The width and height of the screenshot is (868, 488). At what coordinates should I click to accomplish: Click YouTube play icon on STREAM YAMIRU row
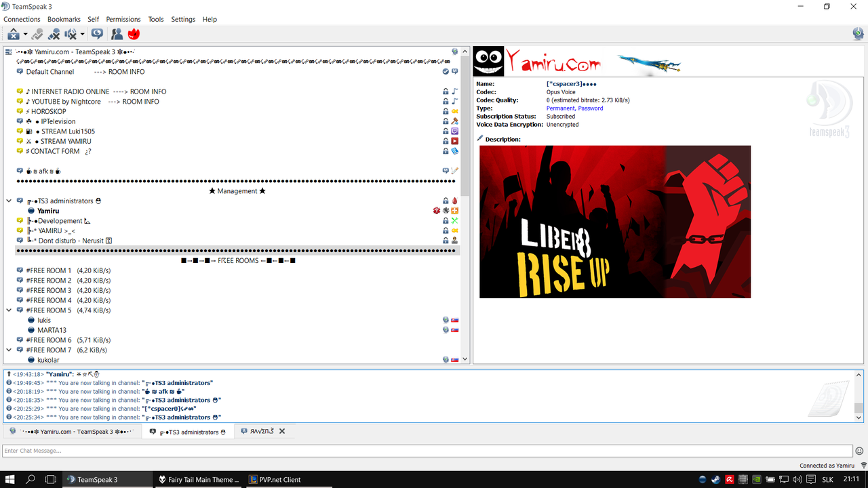455,141
